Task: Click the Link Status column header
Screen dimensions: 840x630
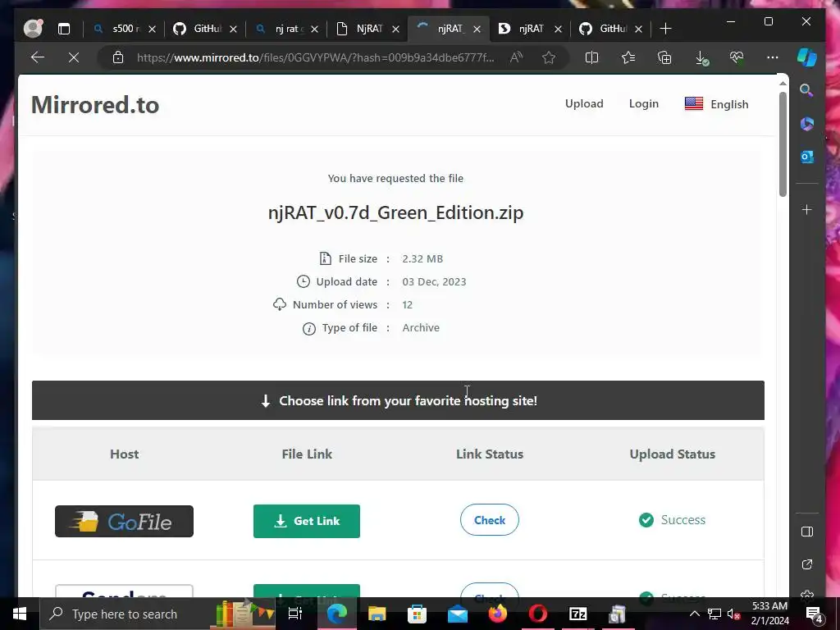Action: pyautogui.click(x=490, y=454)
